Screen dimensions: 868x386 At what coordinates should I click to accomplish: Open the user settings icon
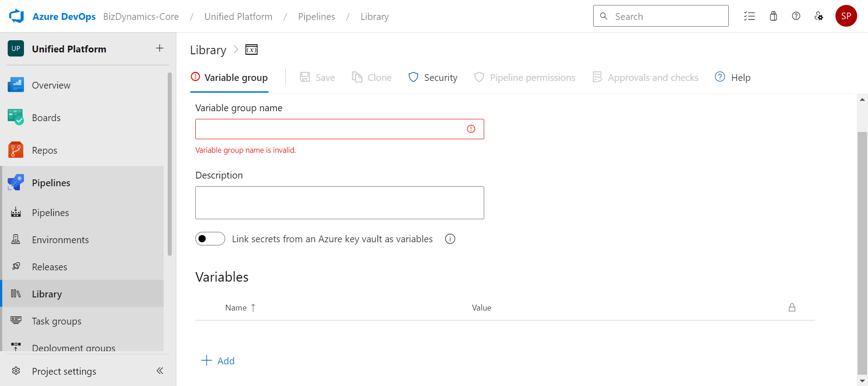[819, 16]
